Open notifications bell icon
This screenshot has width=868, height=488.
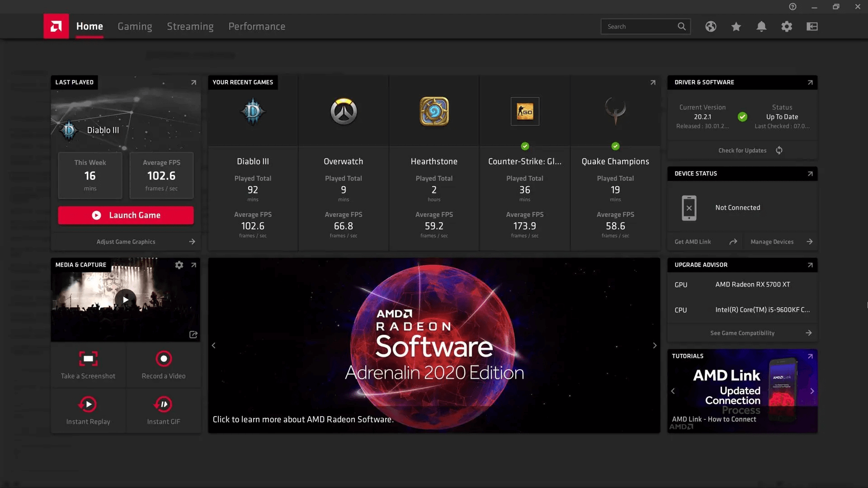tap(761, 27)
